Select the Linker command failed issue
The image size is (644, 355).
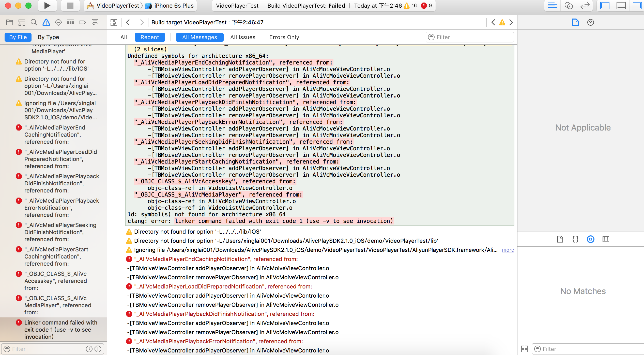coord(53,329)
